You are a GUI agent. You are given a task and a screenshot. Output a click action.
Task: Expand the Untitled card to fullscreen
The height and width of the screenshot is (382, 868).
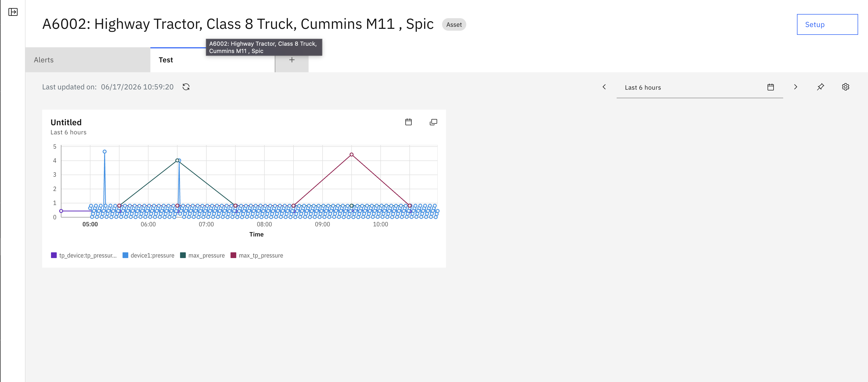[433, 122]
